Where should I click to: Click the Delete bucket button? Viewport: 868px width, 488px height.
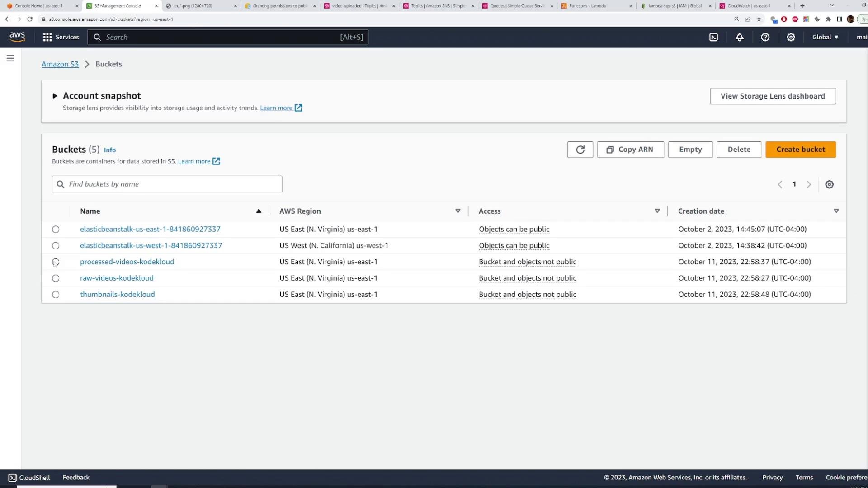coord(739,150)
